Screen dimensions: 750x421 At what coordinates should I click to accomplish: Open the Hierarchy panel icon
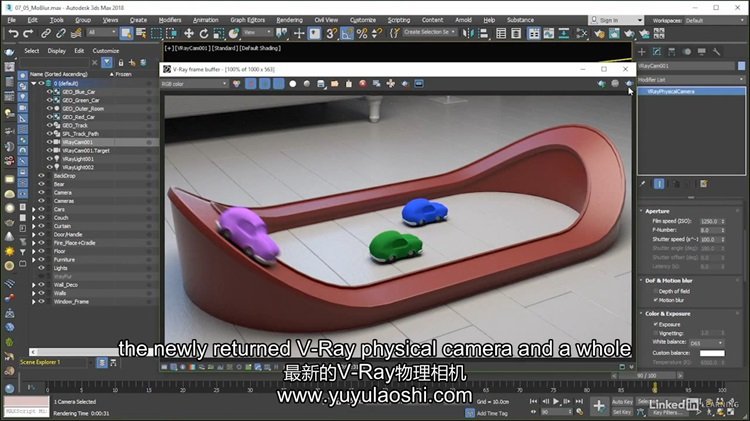[x=672, y=52]
